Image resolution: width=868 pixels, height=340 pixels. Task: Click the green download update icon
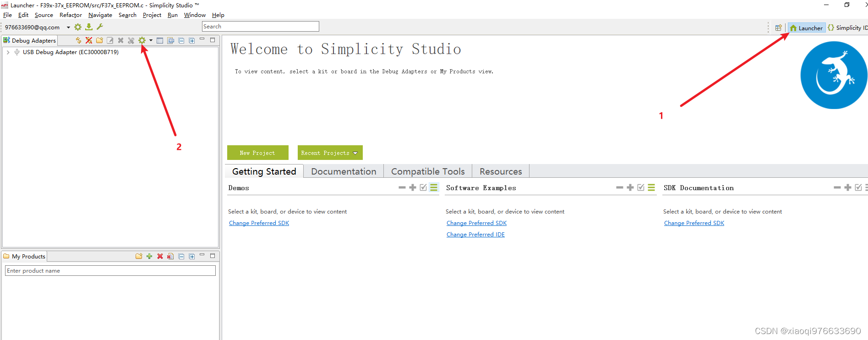(x=89, y=27)
